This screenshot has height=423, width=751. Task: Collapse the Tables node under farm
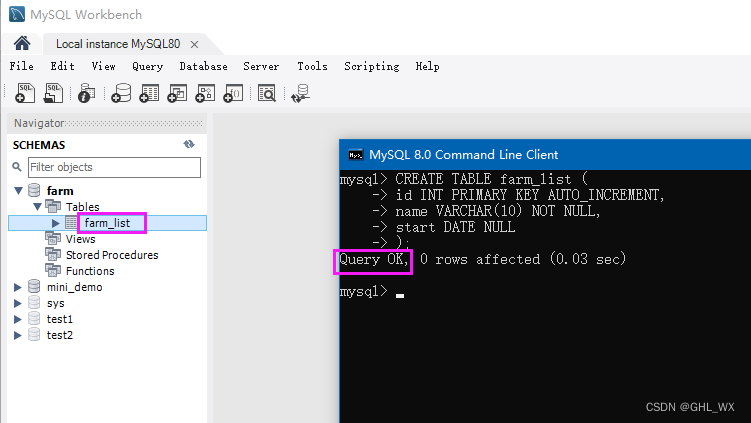pos(37,207)
